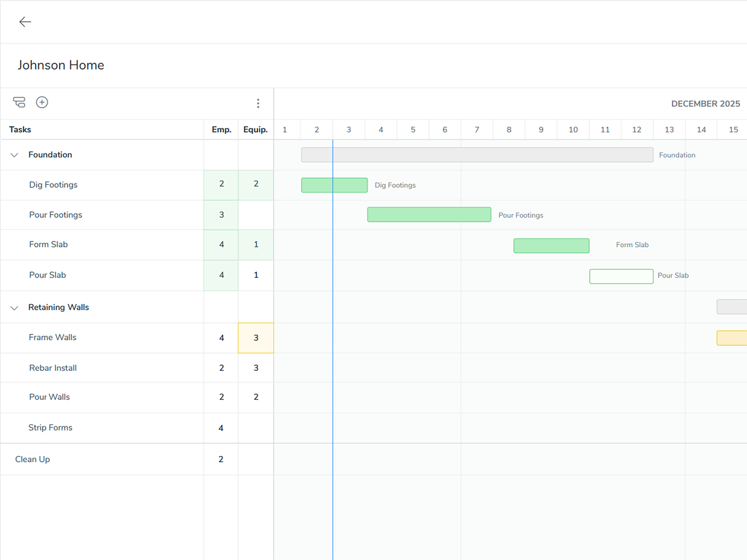The image size is (747, 560).
Task: Edit the Equip. count for Pour Walls
Action: tap(256, 397)
